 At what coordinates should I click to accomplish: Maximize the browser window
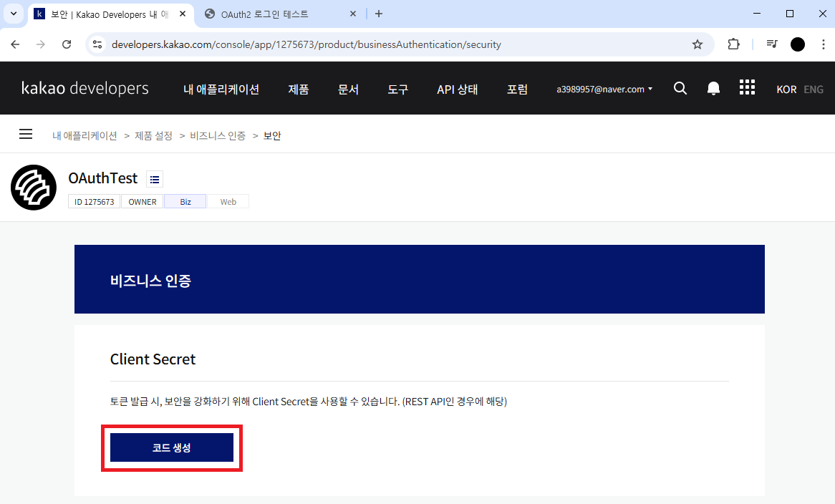coord(790,14)
